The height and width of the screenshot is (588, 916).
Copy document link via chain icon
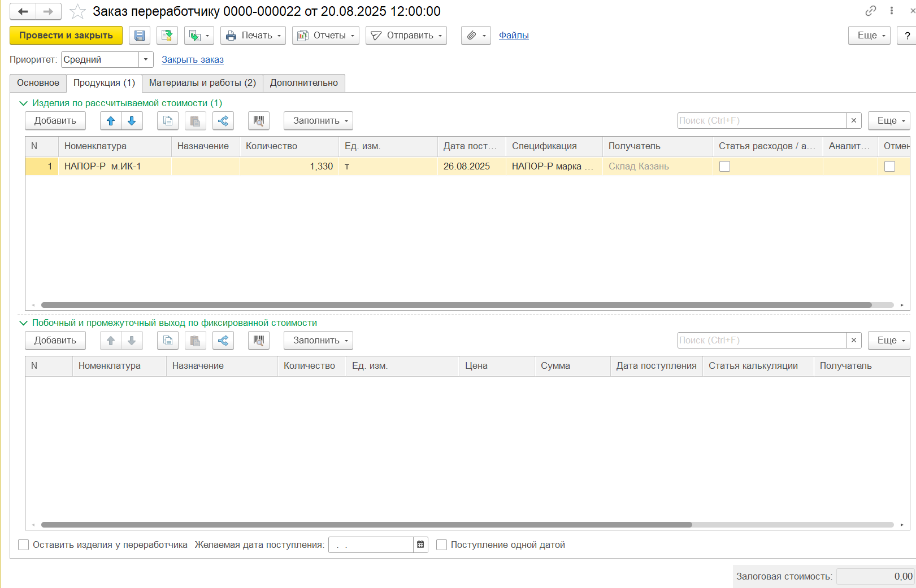pos(870,11)
